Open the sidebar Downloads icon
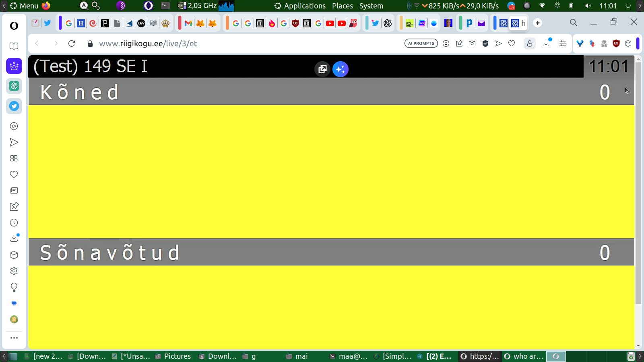The width and height of the screenshot is (644, 362). point(14,238)
